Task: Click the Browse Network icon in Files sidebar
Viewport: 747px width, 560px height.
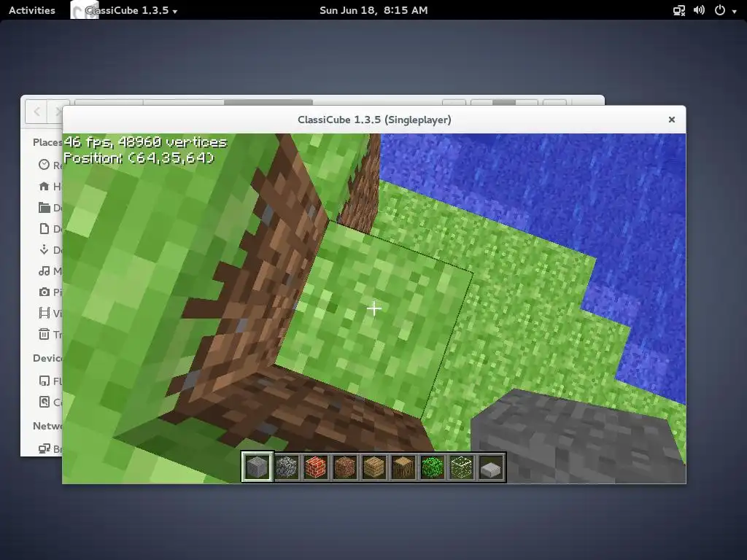Action: tap(44, 448)
